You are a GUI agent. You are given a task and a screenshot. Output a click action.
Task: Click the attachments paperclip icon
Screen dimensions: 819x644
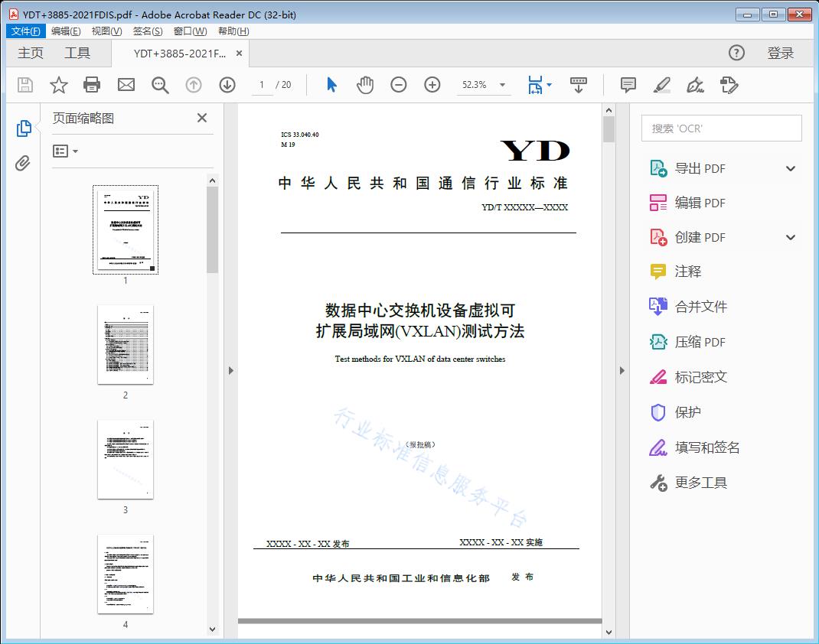[x=23, y=161]
